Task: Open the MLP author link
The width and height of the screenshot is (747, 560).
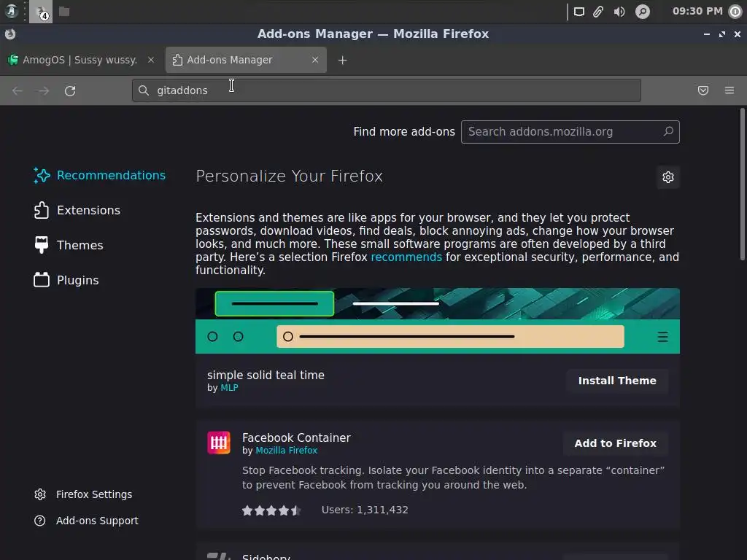Action: pos(229,388)
